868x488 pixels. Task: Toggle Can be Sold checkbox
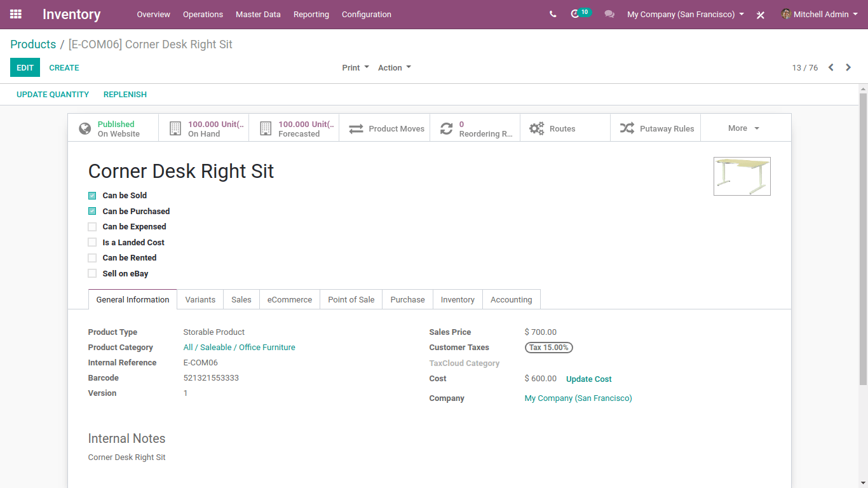(92, 196)
